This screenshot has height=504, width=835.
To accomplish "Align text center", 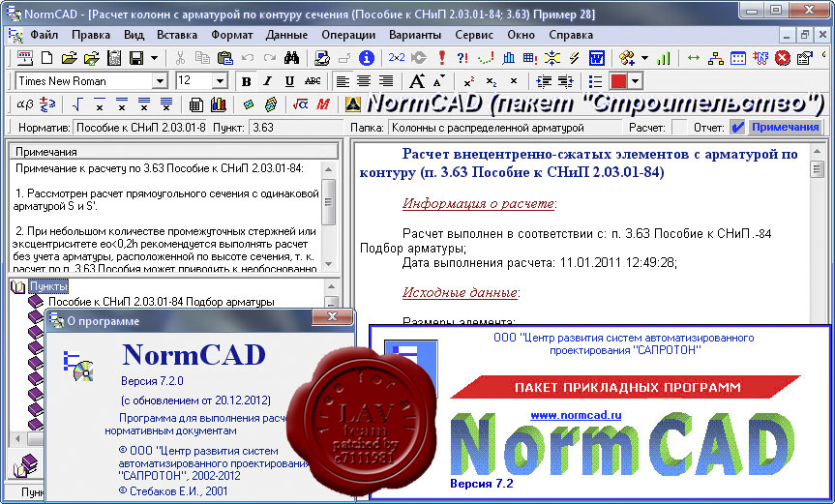I will 364,81.
